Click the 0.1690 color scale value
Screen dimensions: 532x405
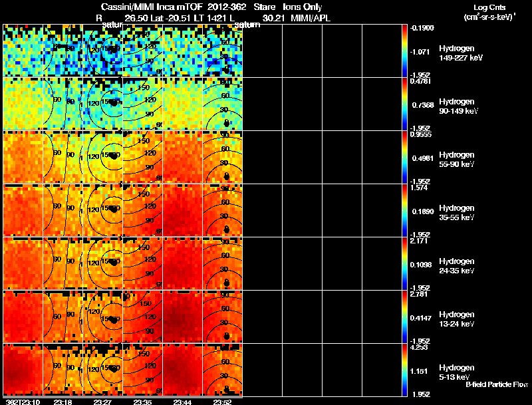pyautogui.click(x=423, y=211)
